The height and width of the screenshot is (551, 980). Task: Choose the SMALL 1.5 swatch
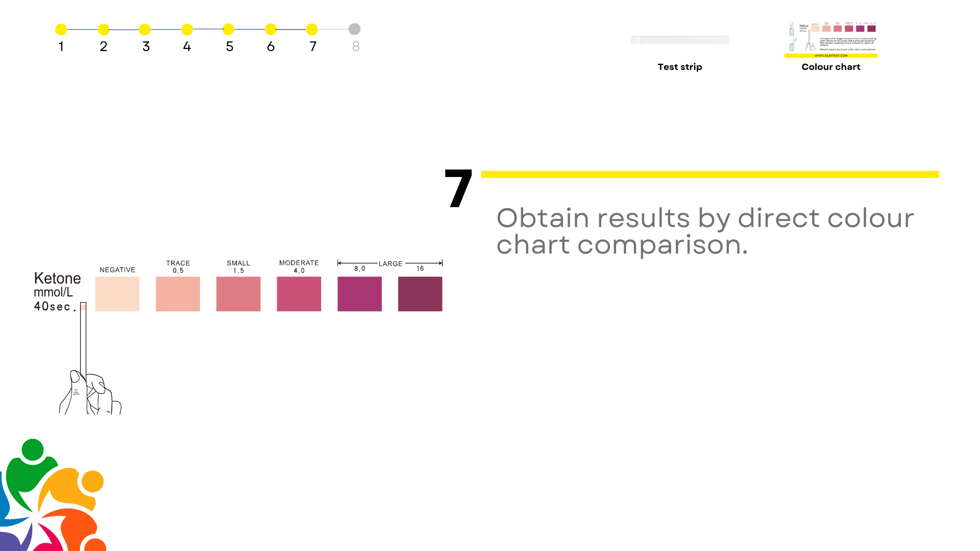[x=238, y=294]
